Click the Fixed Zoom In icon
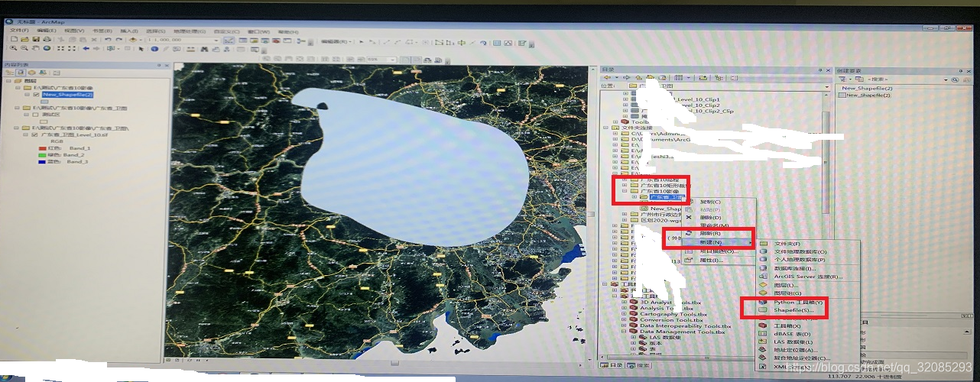The image size is (980, 382). [60, 48]
